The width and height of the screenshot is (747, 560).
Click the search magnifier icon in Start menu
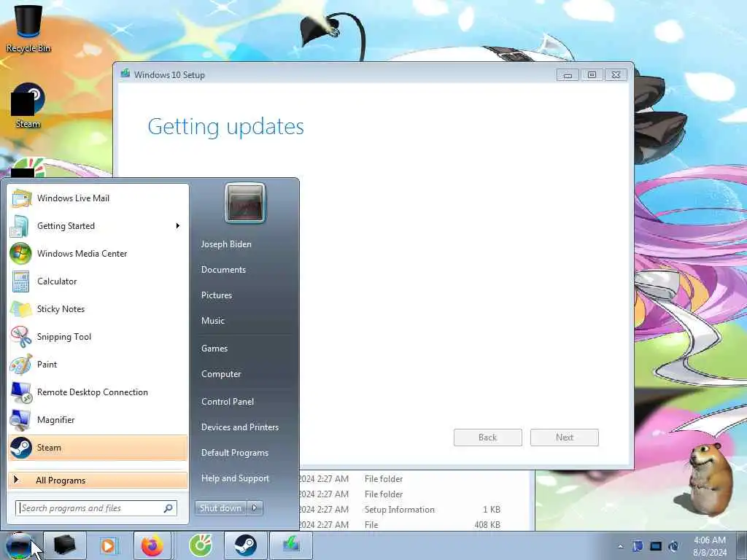pos(169,508)
